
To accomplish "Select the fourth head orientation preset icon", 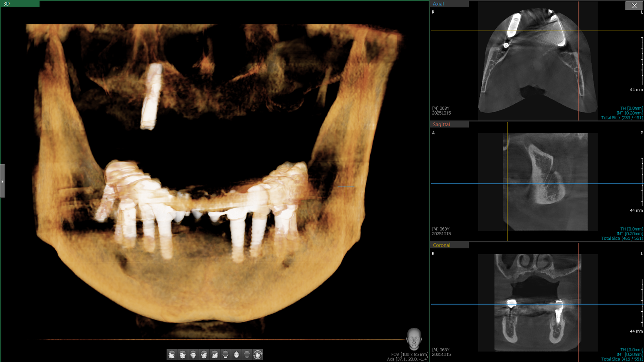I will click(204, 354).
